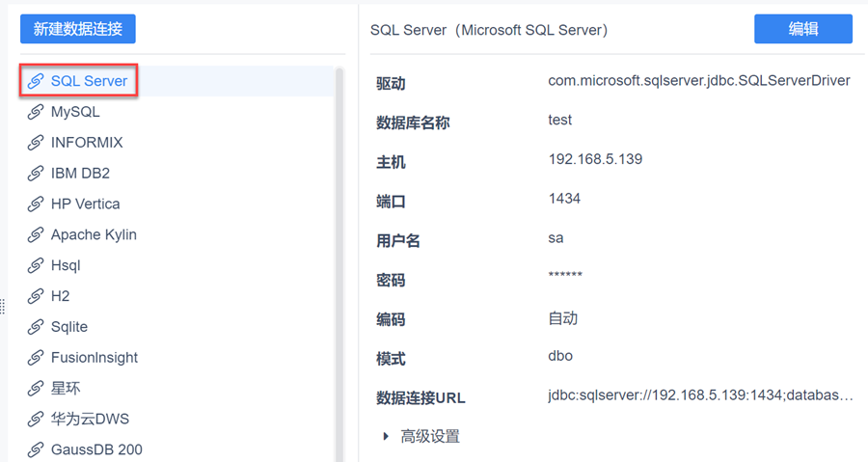
Task: Click the connection list vertical scrollbar
Action: click(339, 260)
